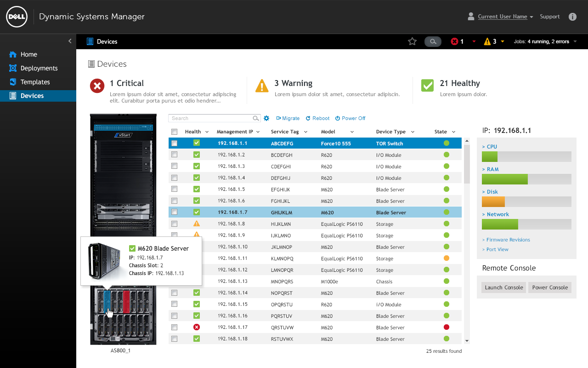Click warning health icon for 192.168.1.8
The height and width of the screenshot is (368, 588).
coord(197,224)
